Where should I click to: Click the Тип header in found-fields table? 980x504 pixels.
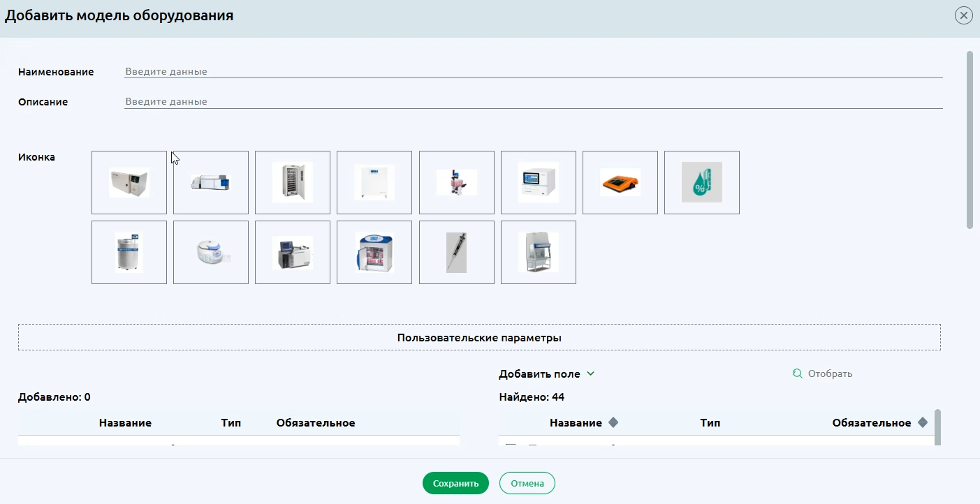click(x=710, y=422)
